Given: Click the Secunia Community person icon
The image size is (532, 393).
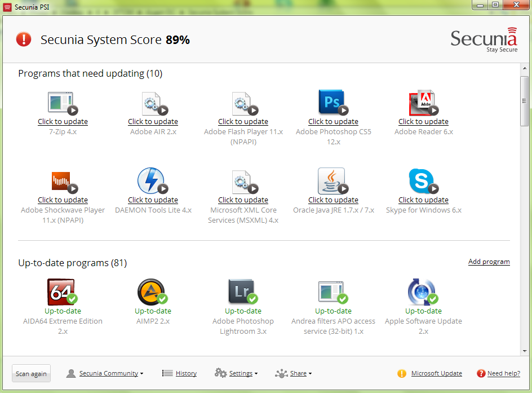Looking at the screenshot, I should 71,373.
